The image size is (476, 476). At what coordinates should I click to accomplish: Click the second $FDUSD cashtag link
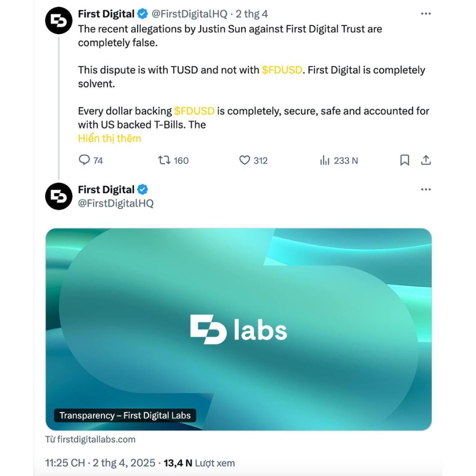coord(194,111)
